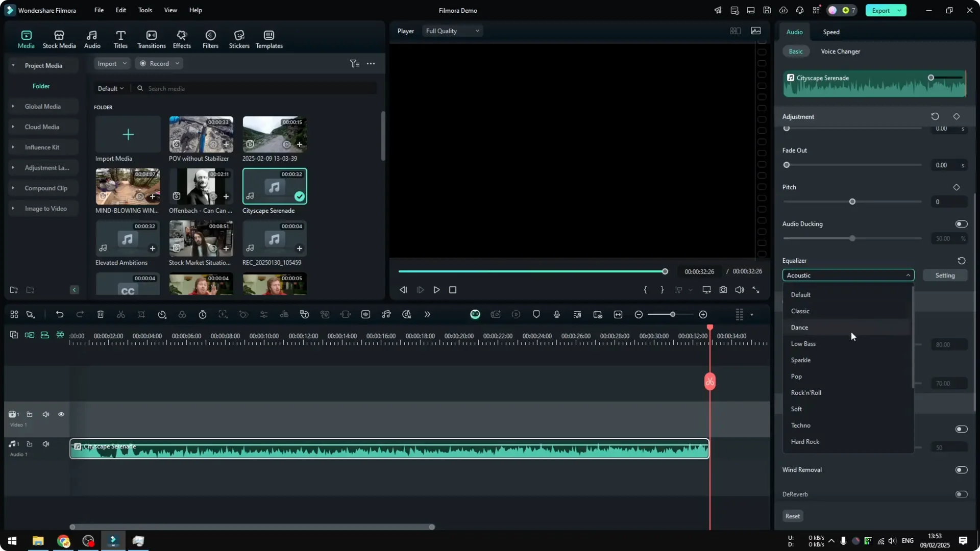Split the clip with the scissors icon

(121, 314)
